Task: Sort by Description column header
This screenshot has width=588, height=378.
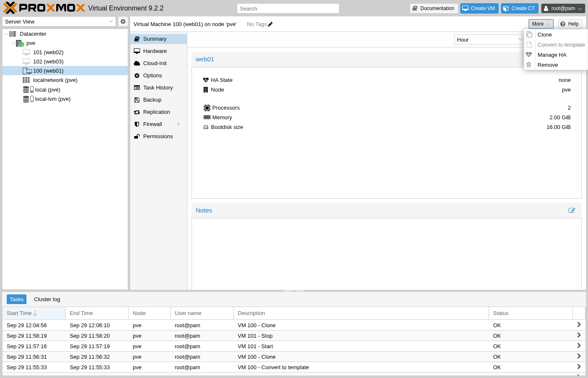Action: point(361,313)
